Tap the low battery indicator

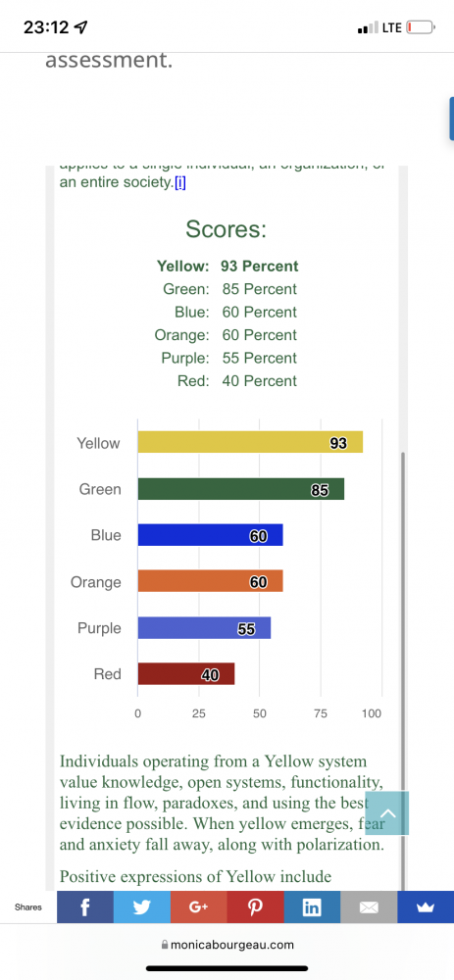421,27
